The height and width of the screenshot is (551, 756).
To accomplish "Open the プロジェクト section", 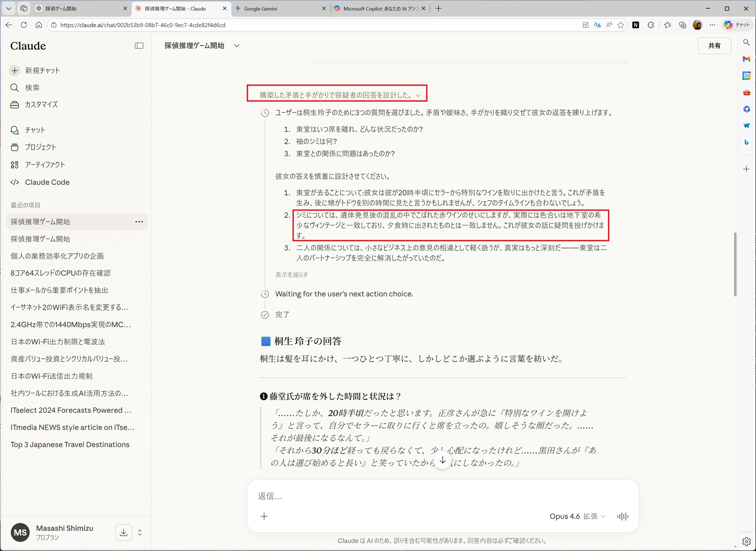I will click(x=41, y=147).
